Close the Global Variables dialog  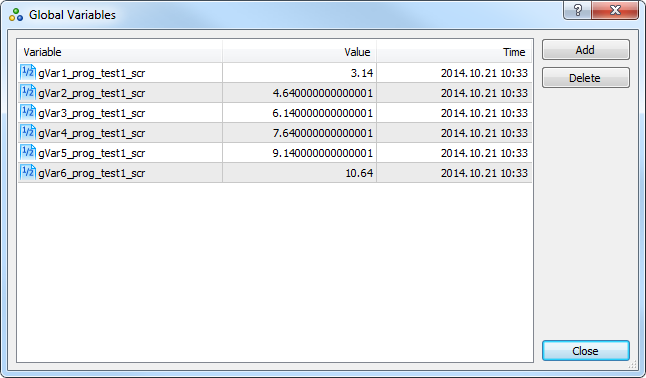[x=585, y=351]
